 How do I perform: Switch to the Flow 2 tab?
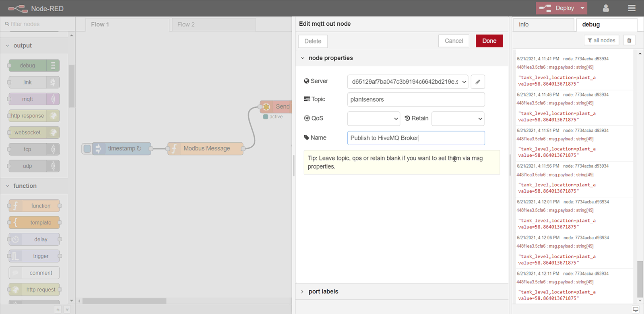coord(214,25)
